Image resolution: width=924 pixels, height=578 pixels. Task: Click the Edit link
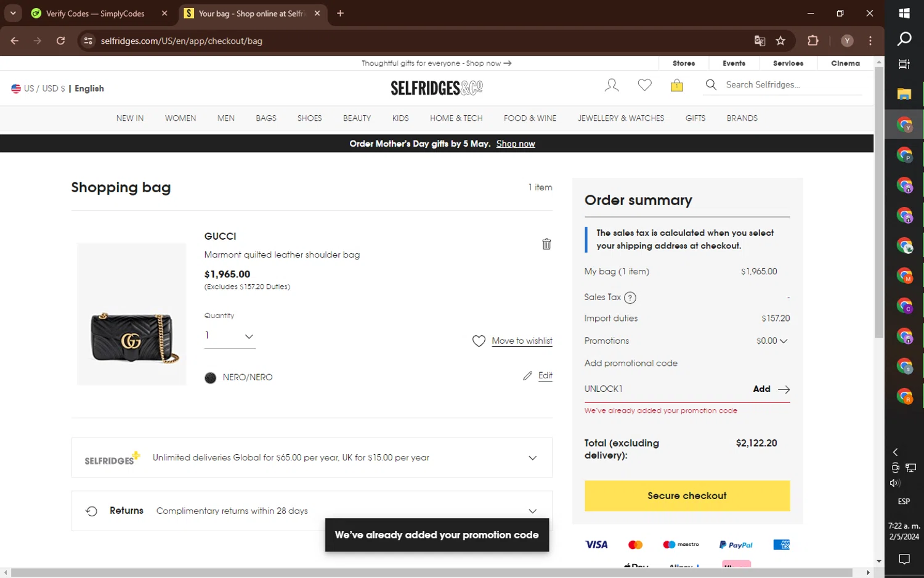click(545, 375)
